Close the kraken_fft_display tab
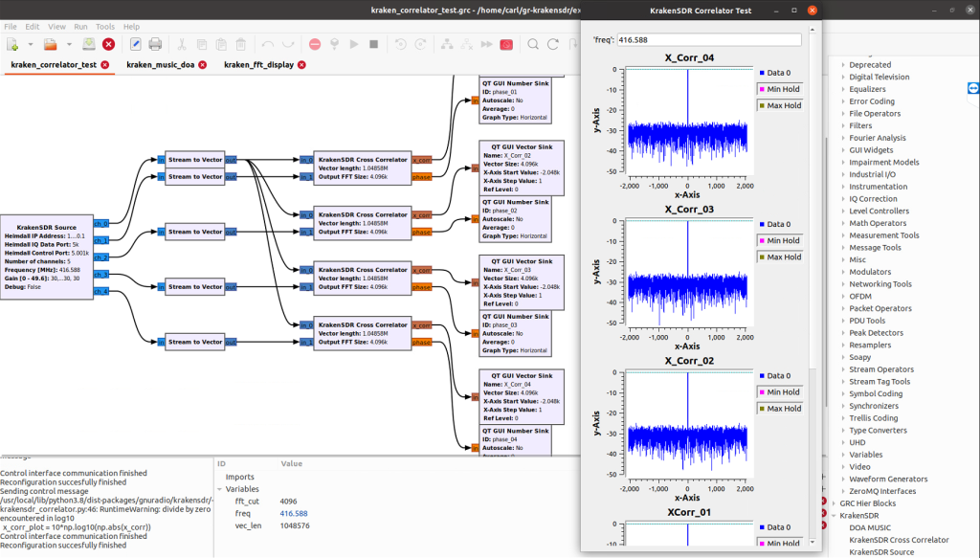The image size is (980, 558). [301, 65]
